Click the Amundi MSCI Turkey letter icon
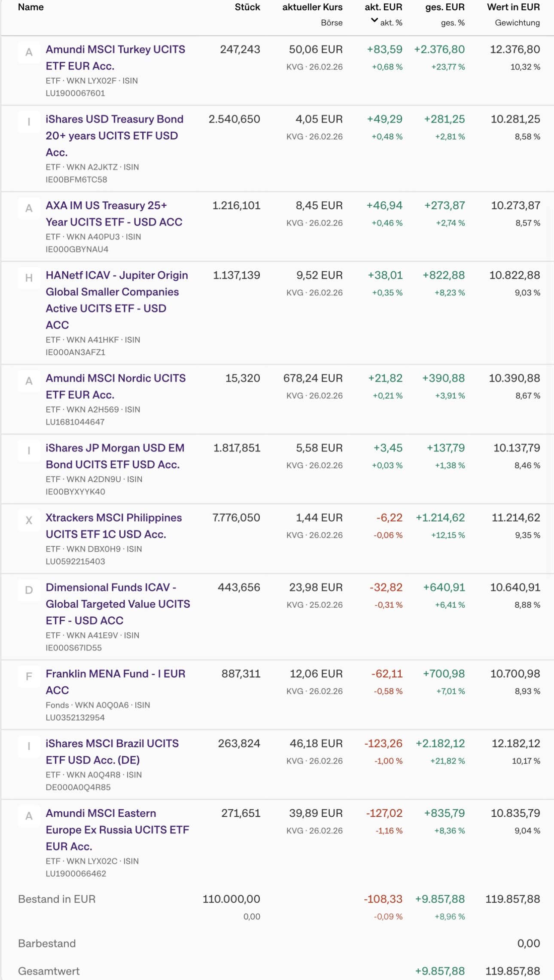Image resolution: width=554 pixels, height=980 pixels. (x=29, y=52)
